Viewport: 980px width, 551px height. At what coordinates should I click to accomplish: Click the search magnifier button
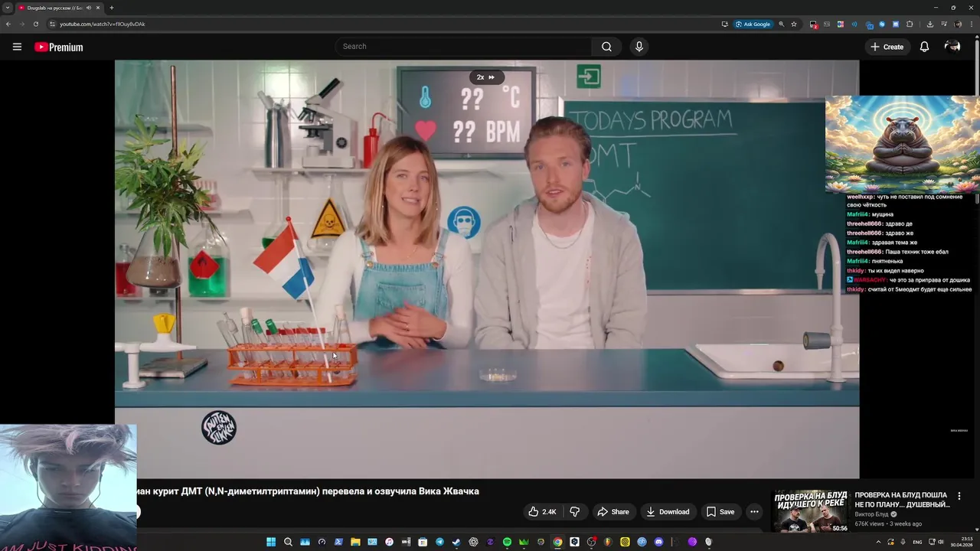[x=606, y=47]
